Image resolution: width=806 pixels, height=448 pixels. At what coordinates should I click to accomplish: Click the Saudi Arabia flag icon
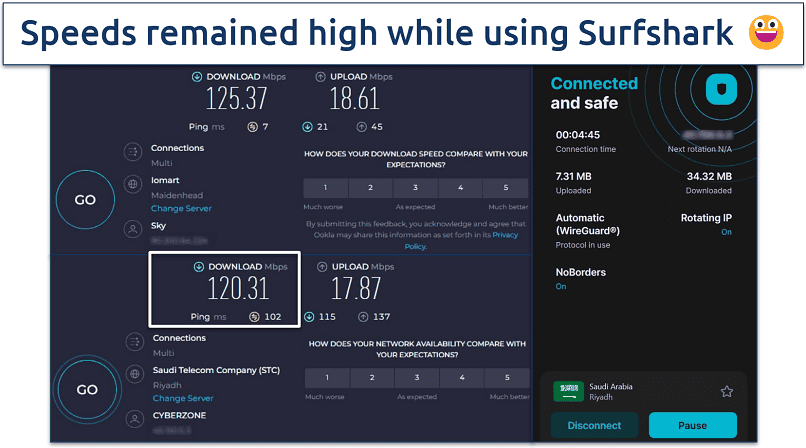[568, 391]
